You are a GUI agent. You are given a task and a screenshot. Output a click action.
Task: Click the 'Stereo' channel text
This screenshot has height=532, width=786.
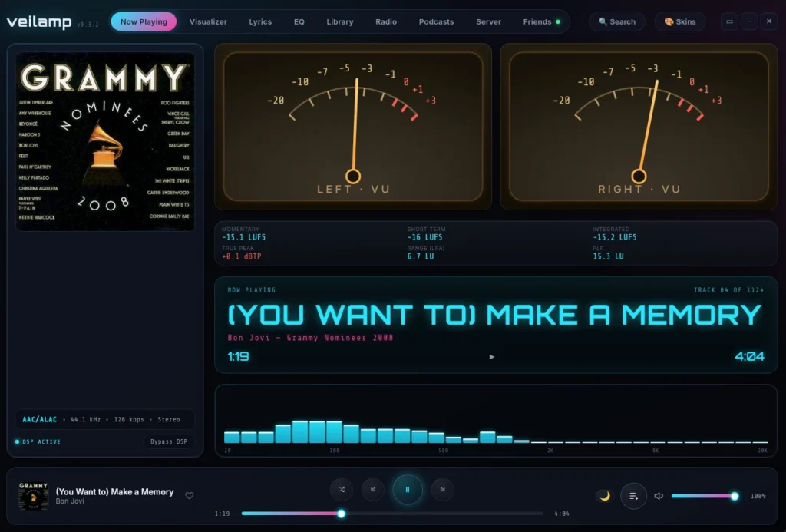[x=168, y=420]
